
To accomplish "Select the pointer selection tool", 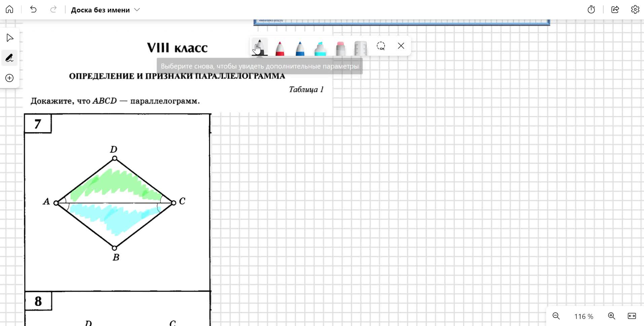I will point(10,38).
